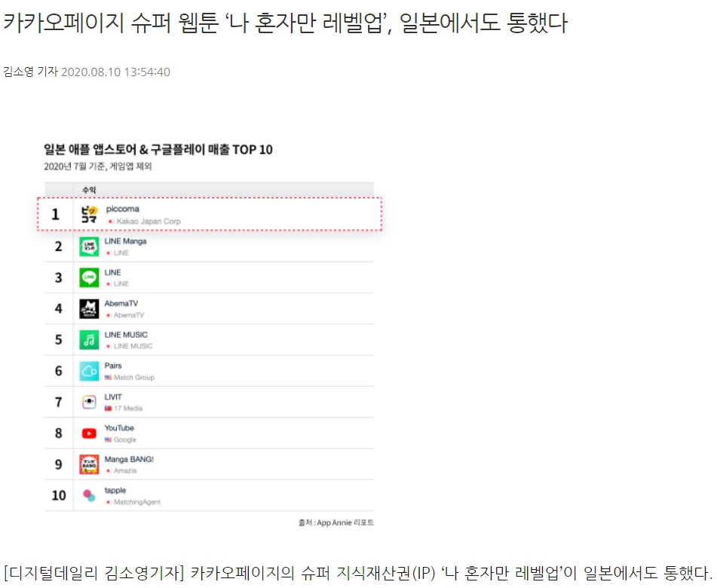Viewport: 717px width, 588px height.
Task: Click the AbemaTV app icon
Action: pos(89,308)
